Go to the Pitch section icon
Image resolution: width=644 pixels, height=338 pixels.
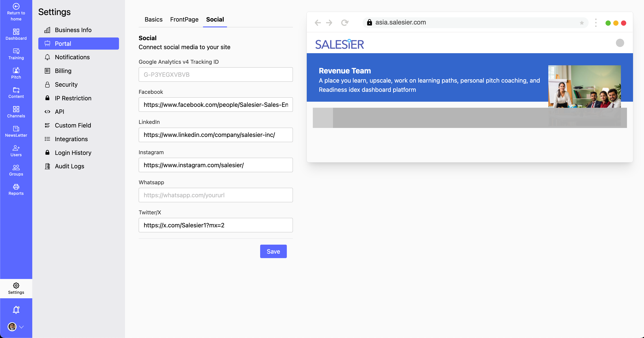point(16,70)
